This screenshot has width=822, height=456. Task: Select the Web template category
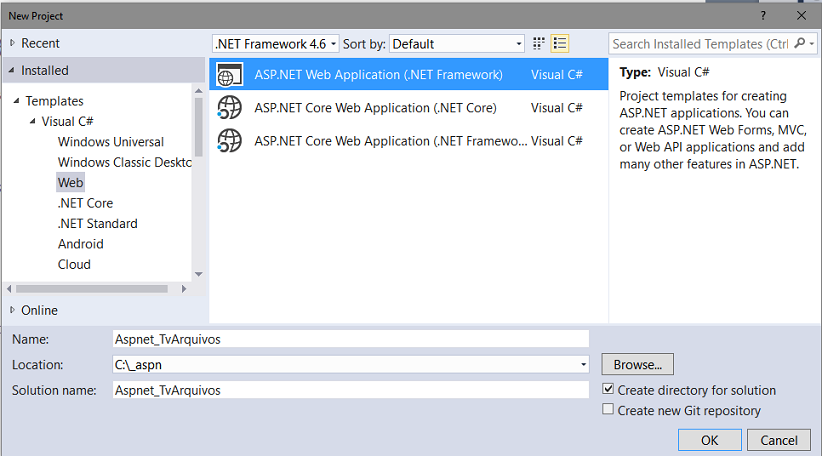70,182
